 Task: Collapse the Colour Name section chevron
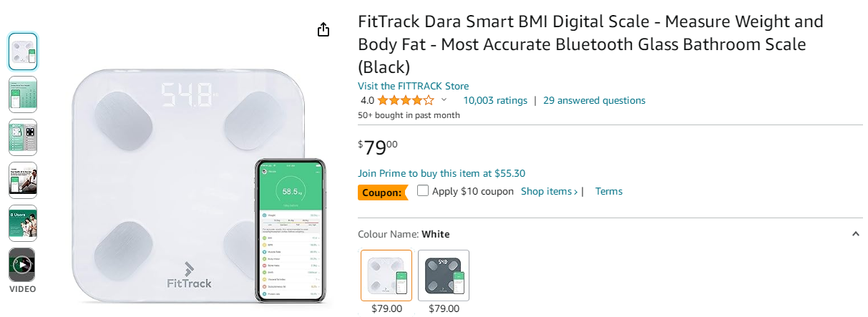coord(856,234)
